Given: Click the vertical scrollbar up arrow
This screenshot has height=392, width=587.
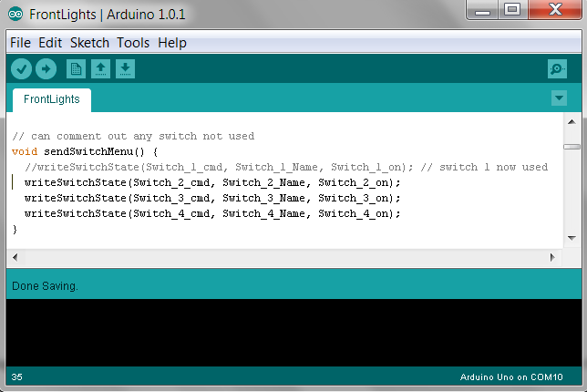Looking at the screenshot, I should coord(572,121).
